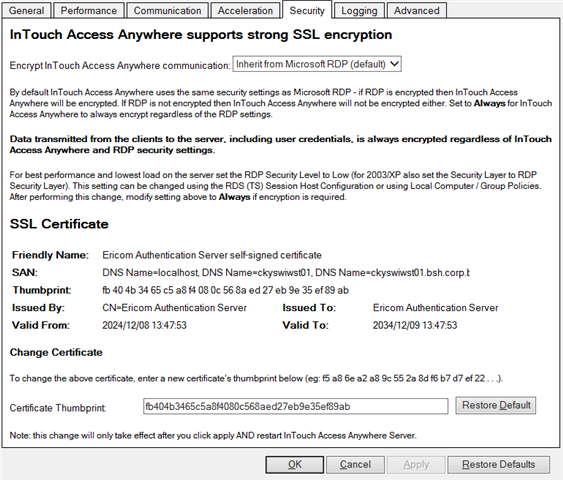Click the Friendly Name certificate value

pyautogui.click(x=212, y=255)
